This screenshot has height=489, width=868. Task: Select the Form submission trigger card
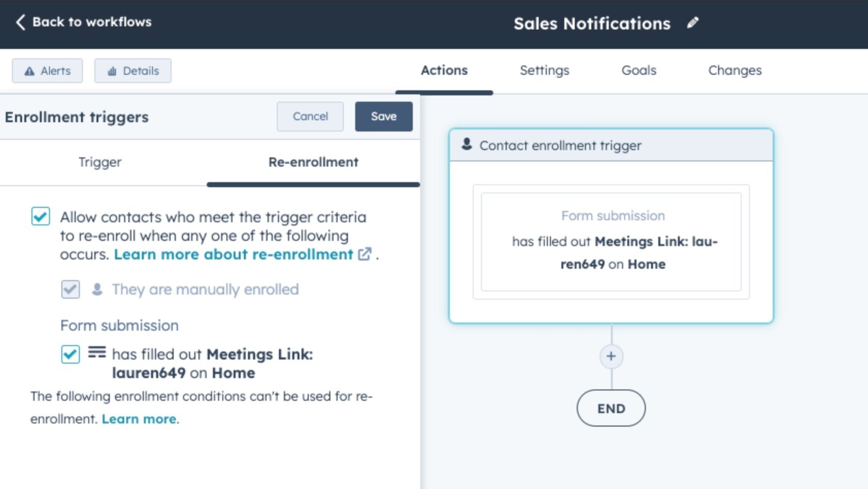point(611,241)
